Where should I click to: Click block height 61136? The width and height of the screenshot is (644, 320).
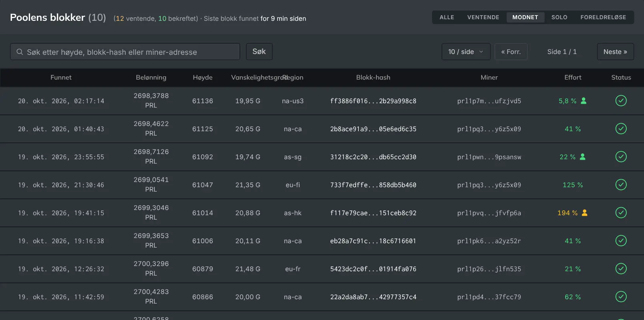(x=203, y=101)
